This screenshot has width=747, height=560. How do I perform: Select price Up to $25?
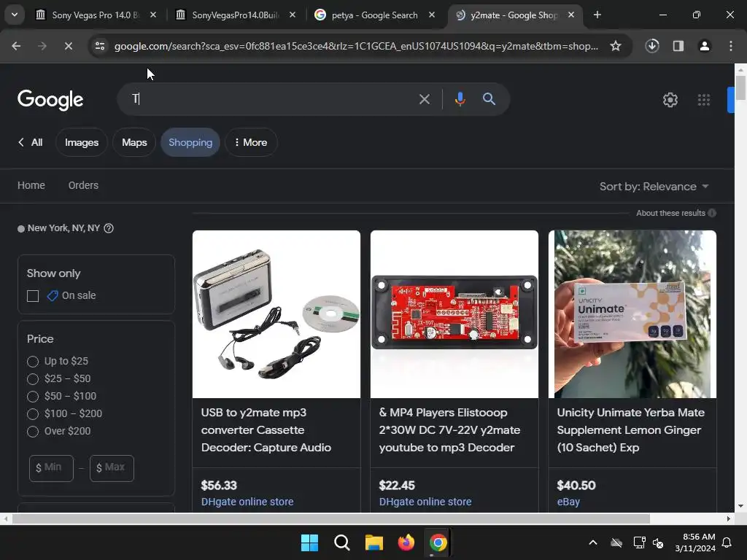coord(33,362)
